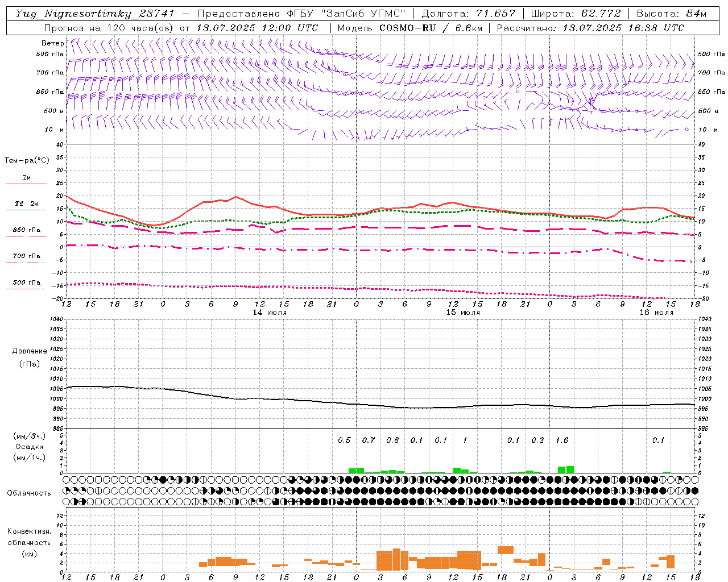The image size is (728, 582).
Task: Click the dotted pink legend line under 500 гПа
Action: tap(26, 289)
